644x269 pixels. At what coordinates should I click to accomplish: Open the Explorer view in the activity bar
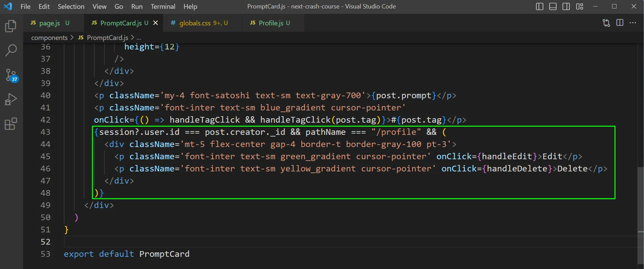pos(11,26)
